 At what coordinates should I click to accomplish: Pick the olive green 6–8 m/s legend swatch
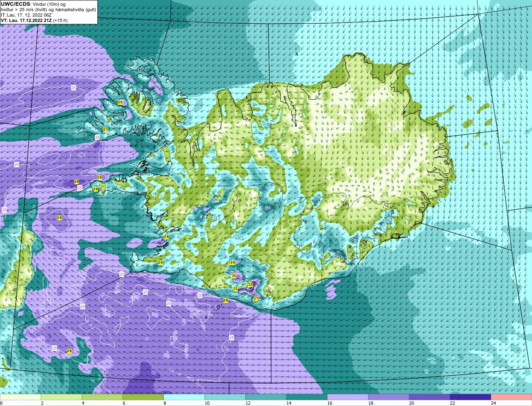[143, 397]
